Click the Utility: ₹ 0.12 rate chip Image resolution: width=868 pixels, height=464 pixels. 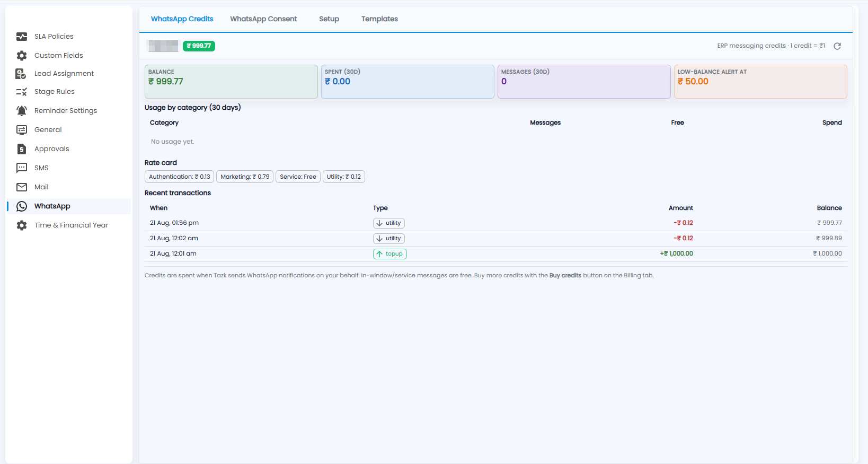point(344,177)
